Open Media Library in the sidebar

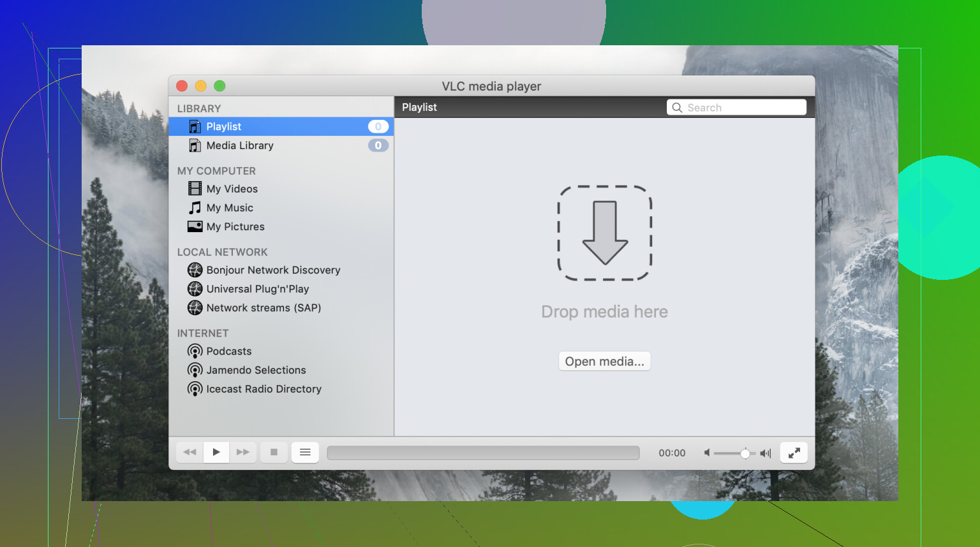point(239,145)
